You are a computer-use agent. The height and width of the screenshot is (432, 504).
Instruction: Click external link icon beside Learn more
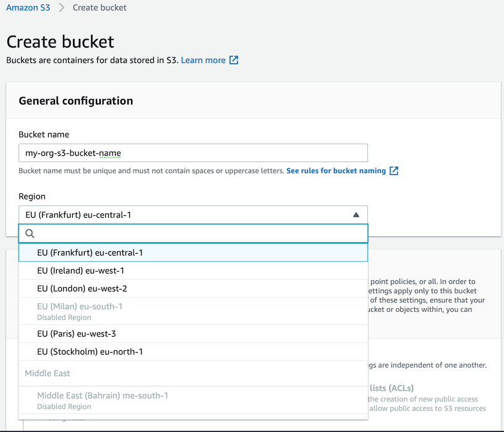234,60
